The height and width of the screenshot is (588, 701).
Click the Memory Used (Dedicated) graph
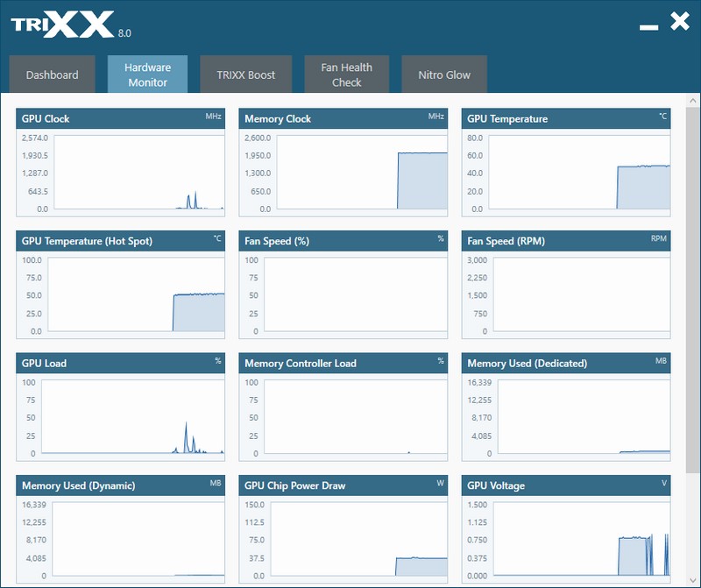[x=584, y=417]
